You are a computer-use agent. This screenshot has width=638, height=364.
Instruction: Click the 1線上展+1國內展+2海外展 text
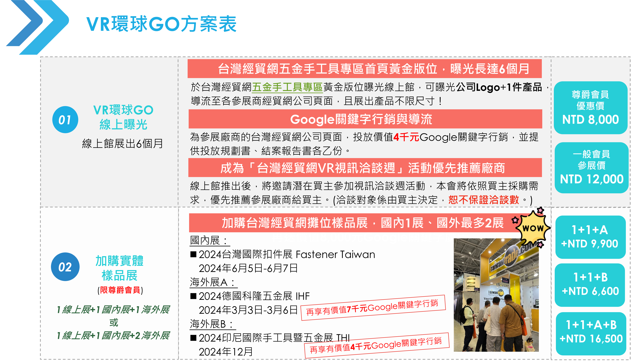click(x=113, y=336)
